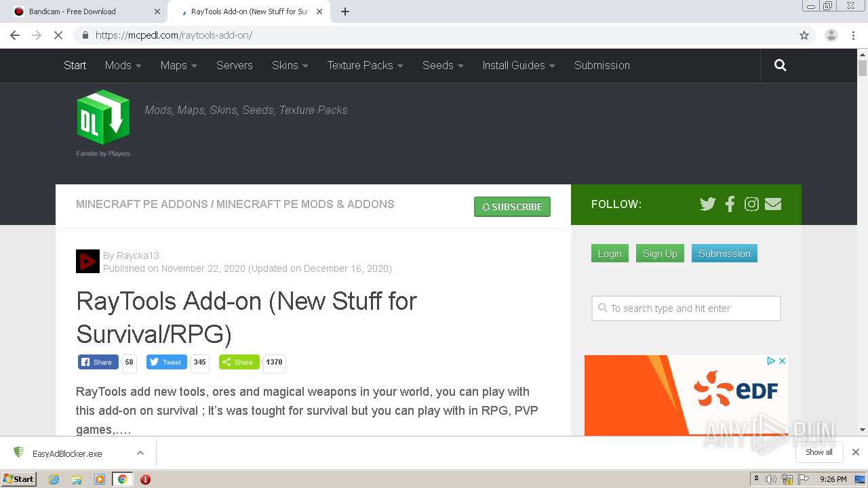Launch Internet Explorer from the taskbar
The width and height of the screenshot is (868, 488).
pyautogui.click(x=54, y=479)
